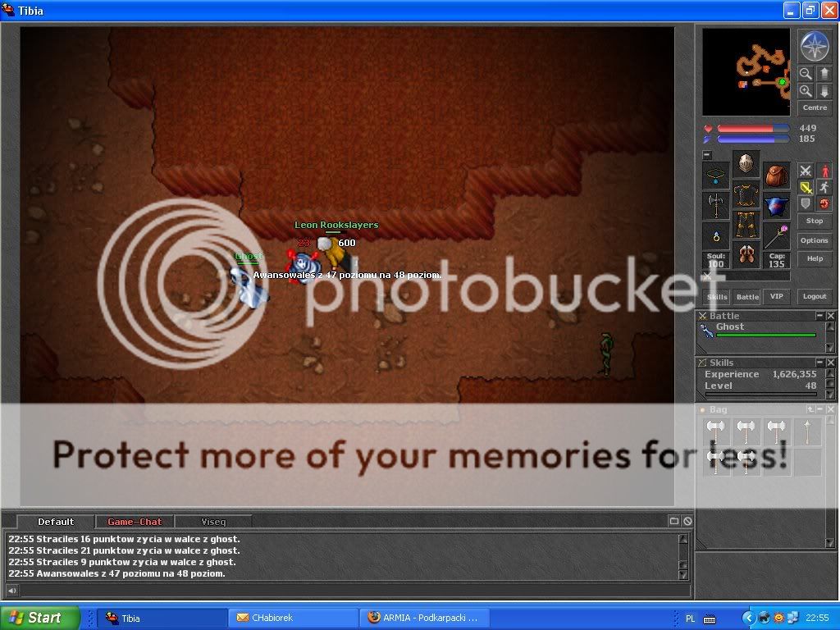This screenshot has width=840, height=630.
Task: Zoom out the minimap with the minus magnifier
Action: [806, 74]
